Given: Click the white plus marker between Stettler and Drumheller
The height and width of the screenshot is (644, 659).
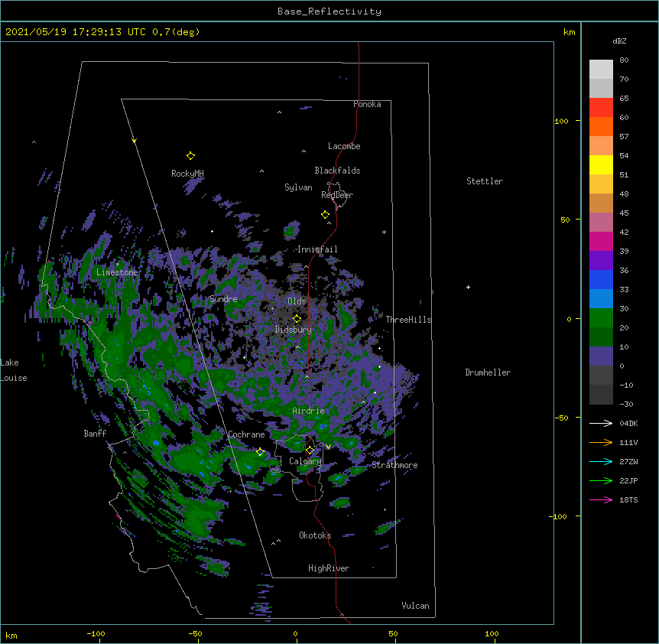Looking at the screenshot, I should point(468,287).
